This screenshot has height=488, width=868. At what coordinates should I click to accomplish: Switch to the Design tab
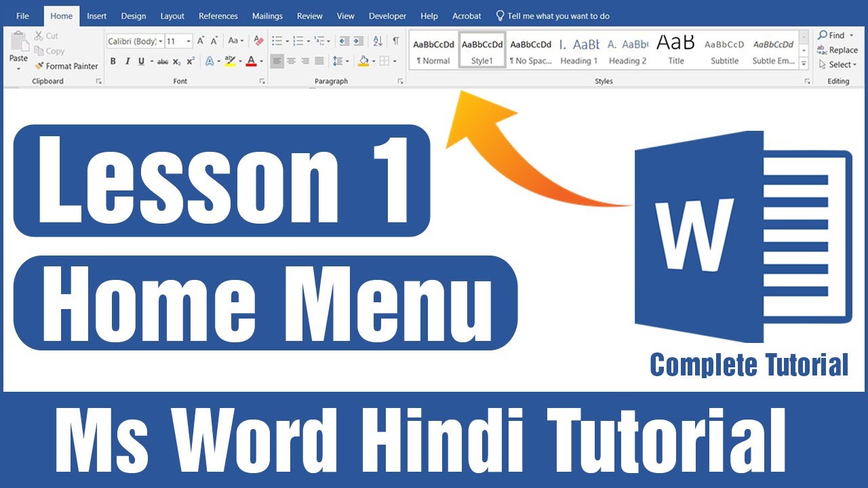click(134, 16)
